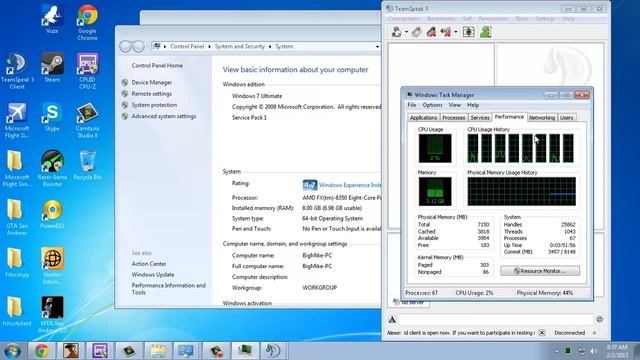
Task: Open speaker mute dropdown arrow in TeamSpeak
Action: click(x=456, y=32)
